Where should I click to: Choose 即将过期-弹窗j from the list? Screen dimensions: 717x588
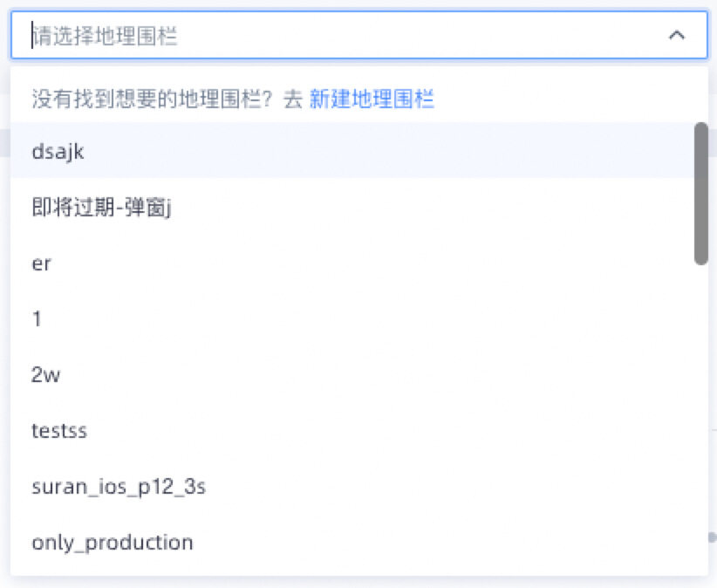pyautogui.click(x=99, y=207)
